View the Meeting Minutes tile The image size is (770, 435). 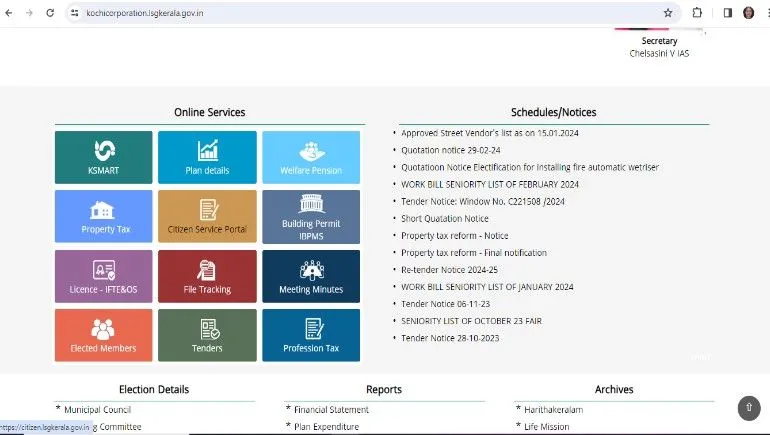(311, 276)
